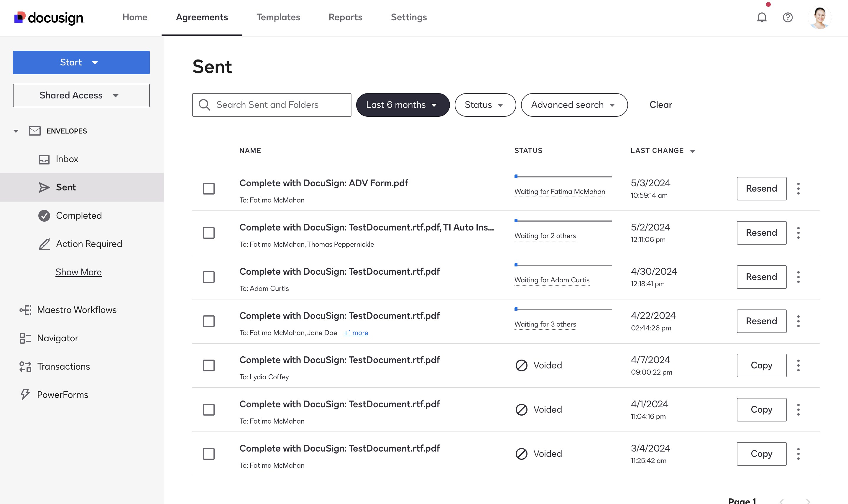Click the search magnifier icon
The height and width of the screenshot is (504, 848).
click(204, 105)
